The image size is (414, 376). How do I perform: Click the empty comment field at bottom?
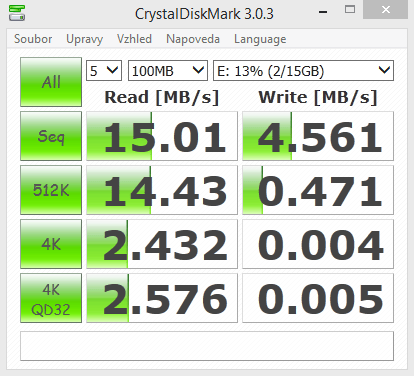click(x=207, y=346)
